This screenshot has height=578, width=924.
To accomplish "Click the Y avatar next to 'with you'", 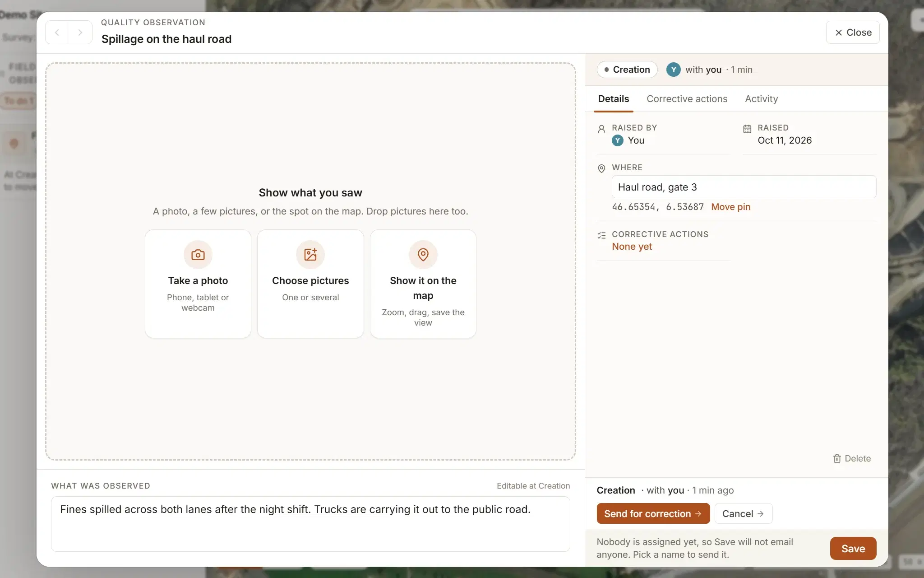I will [x=674, y=70].
